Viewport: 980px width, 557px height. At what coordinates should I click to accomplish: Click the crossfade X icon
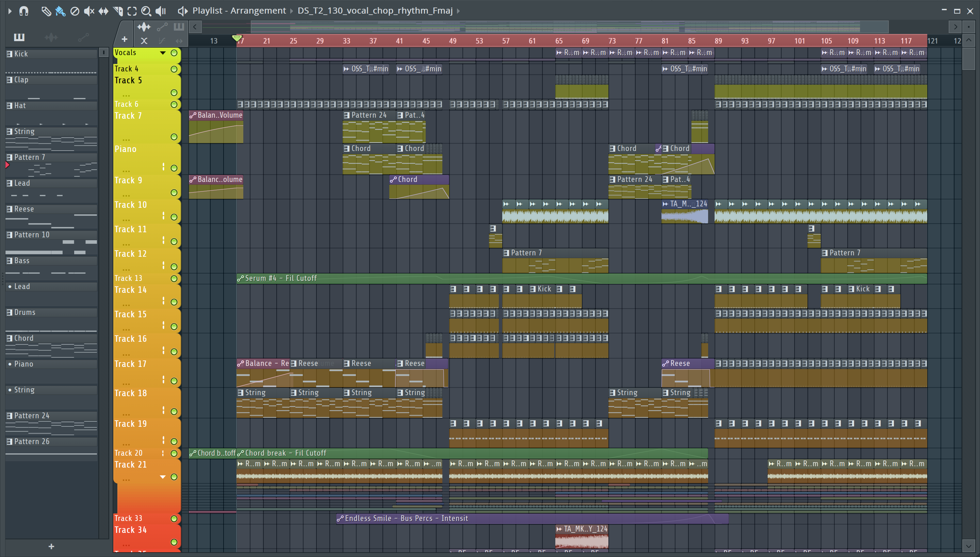click(144, 40)
